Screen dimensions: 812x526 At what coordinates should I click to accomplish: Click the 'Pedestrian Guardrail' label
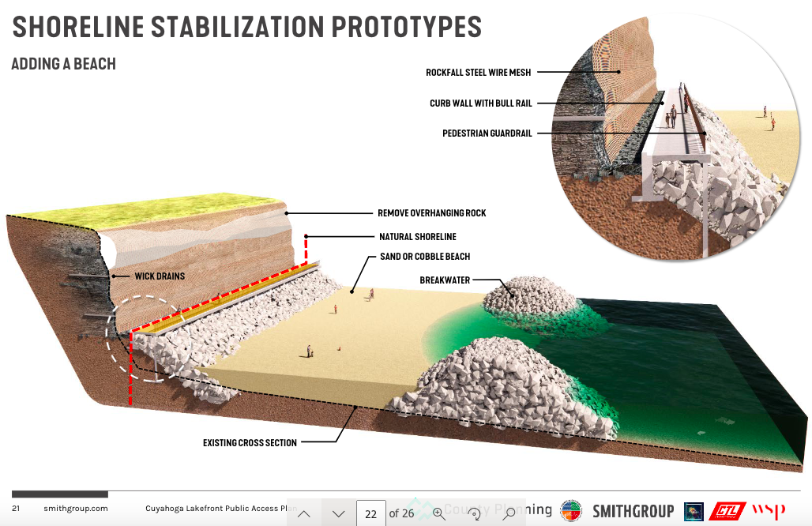point(487,133)
